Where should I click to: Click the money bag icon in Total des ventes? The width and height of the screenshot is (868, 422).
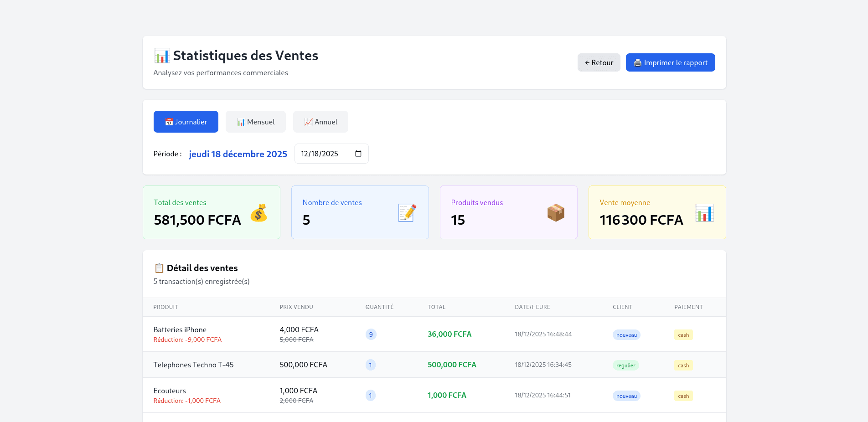pos(259,212)
